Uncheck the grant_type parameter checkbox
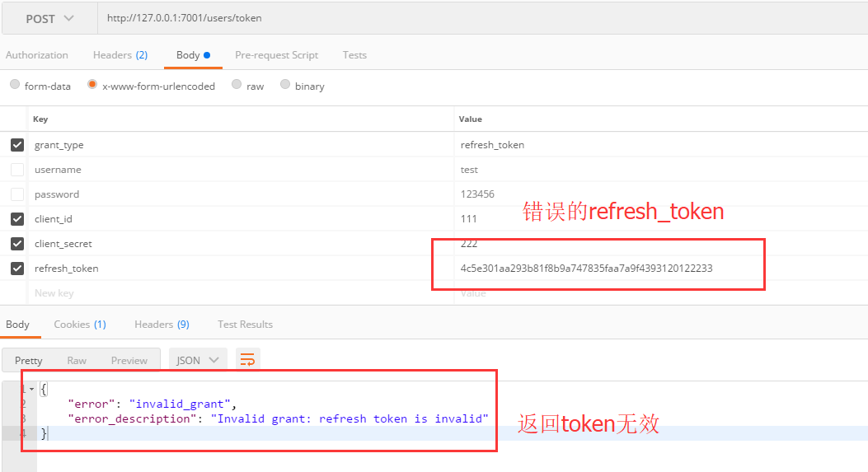This screenshot has height=472, width=868. tap(17, 145)
